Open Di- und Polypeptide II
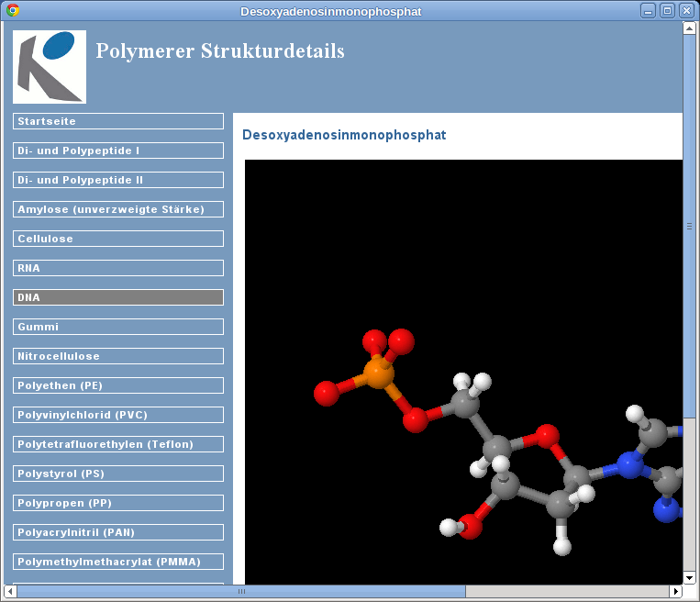 click(x=118, y=180)
